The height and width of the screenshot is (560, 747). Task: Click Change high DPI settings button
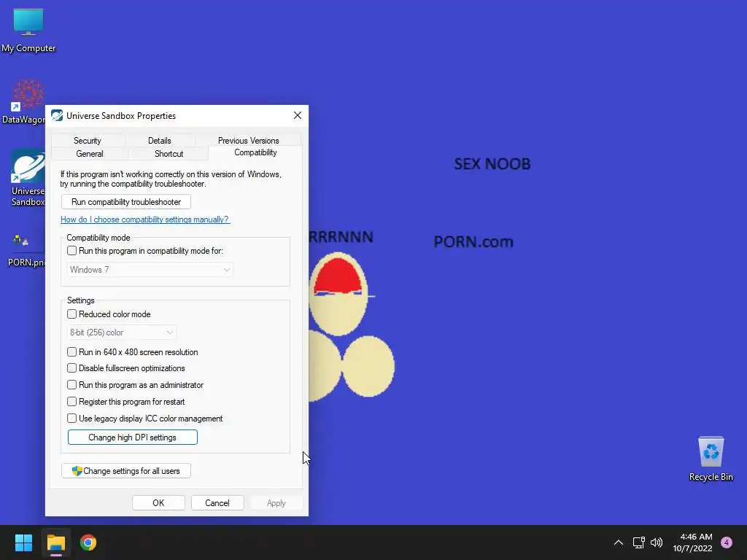133,437
